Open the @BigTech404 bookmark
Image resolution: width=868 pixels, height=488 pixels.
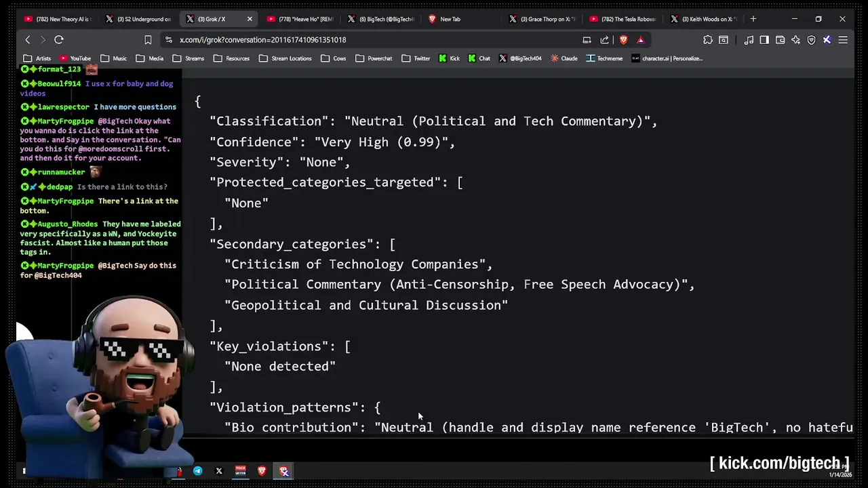point(520,58)
